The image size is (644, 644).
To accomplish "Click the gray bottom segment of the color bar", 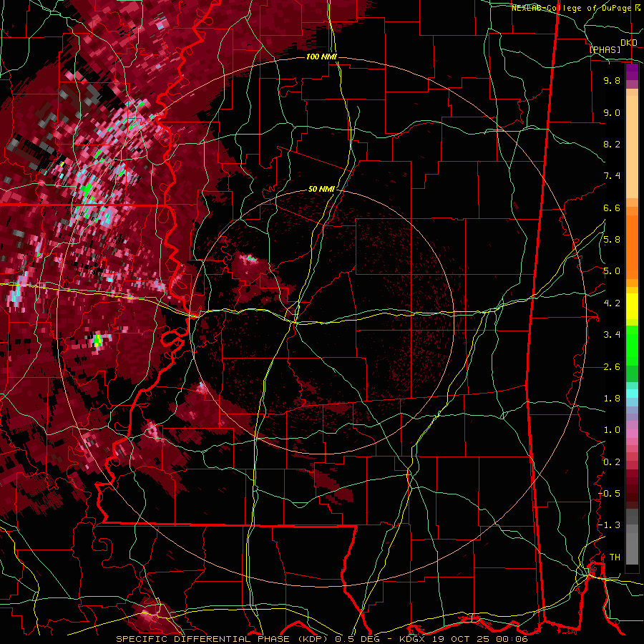I will [x=632, y=546].
